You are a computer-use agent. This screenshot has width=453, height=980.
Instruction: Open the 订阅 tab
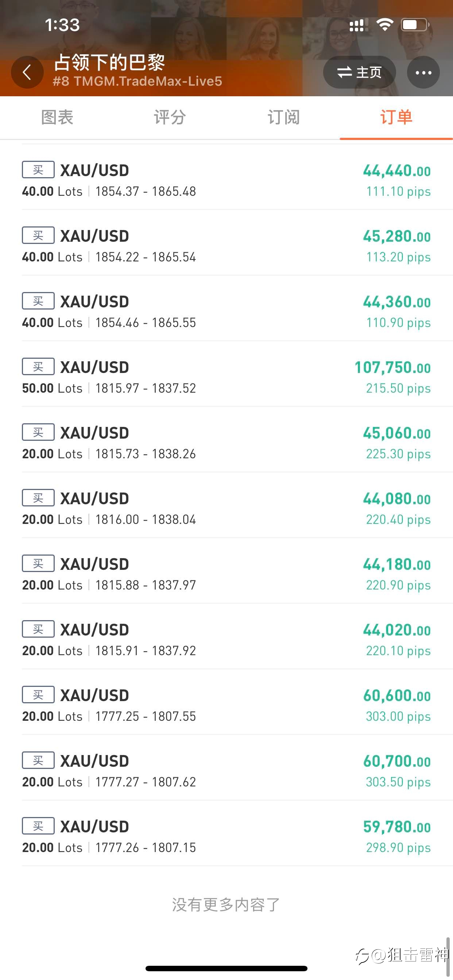283,117
